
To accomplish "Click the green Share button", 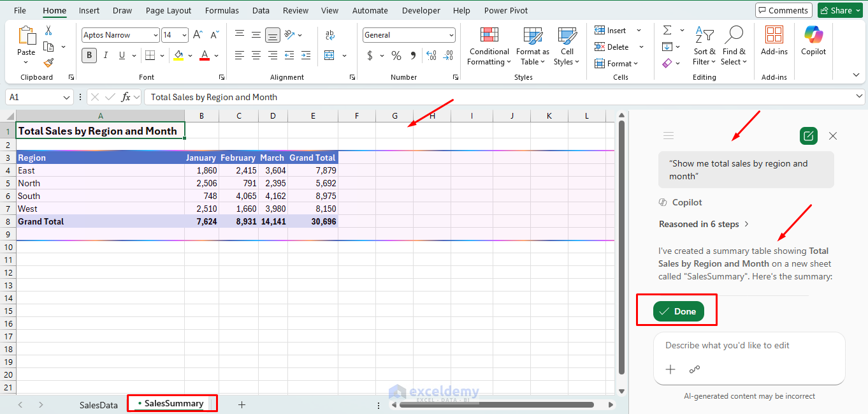I will click(x=839, y=10).
